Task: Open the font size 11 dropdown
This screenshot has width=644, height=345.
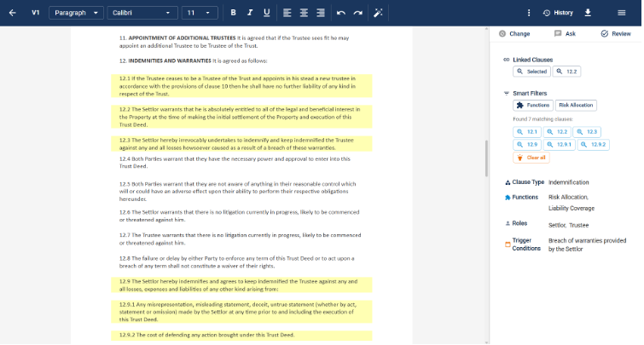Action: [200, 13]
